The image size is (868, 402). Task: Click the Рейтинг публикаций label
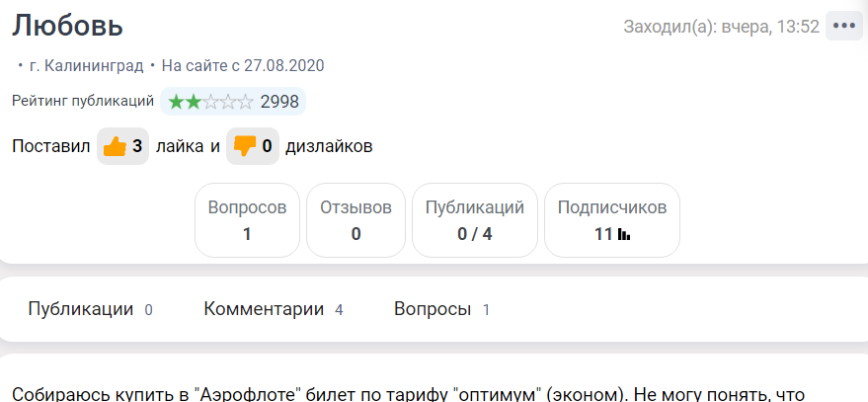point(83,101)
